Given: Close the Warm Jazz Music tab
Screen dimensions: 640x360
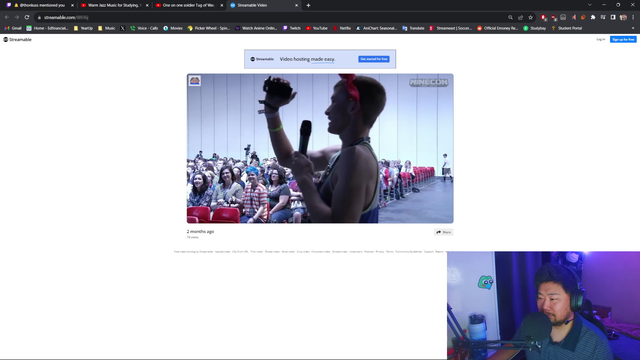Looking at the screenshot, I should coord(147,5).
